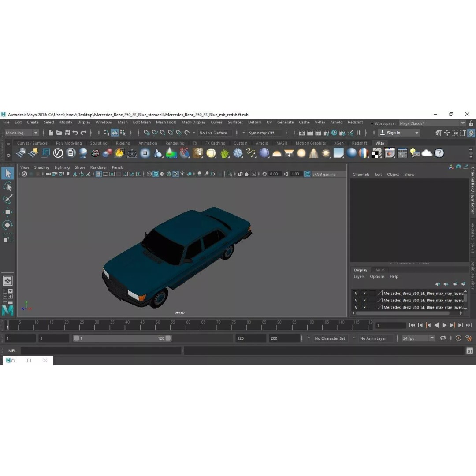The height and width of the screenshot is (476, 476).
Task: Open the Windows menu
Action: [104, 123]
